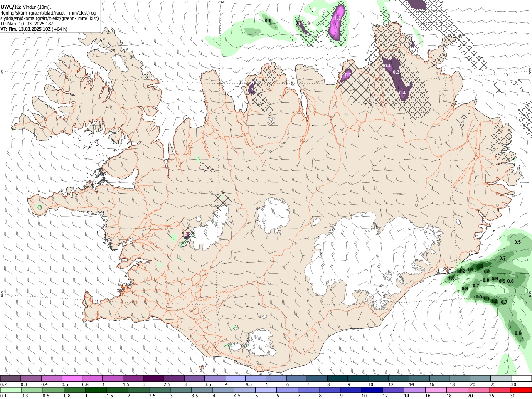Image resolution: width=532 pixels, height=399 pixels.
Task: Select the dark mauve swatch between 0.2 and 0.3
Action: click(11, 378)
